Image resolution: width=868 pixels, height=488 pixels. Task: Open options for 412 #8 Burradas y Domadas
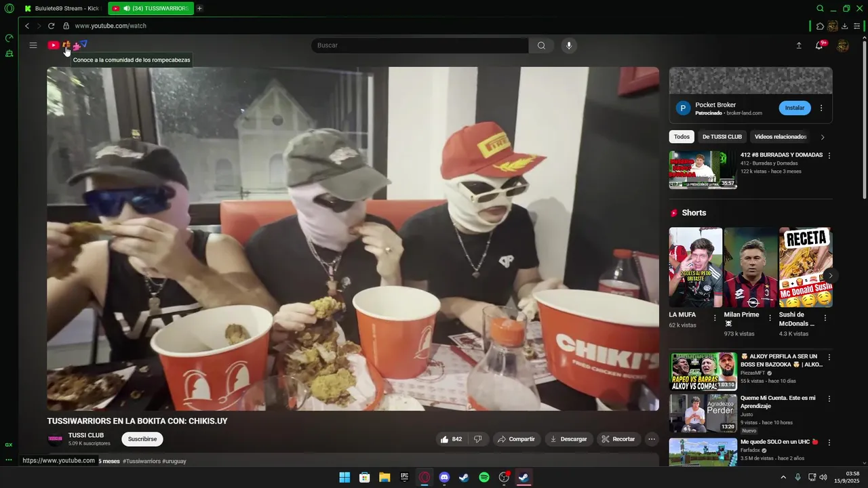tap(829, 156)
